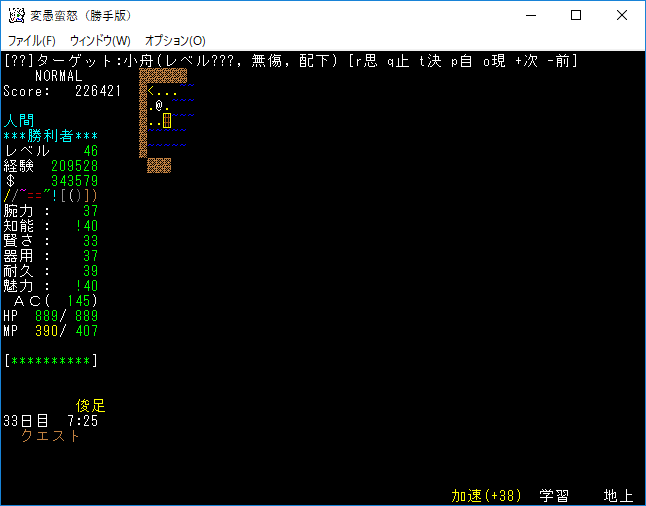Screen dimensions: 646x506
Task: Select the highlighted boat target cursor
Action: 167,121
